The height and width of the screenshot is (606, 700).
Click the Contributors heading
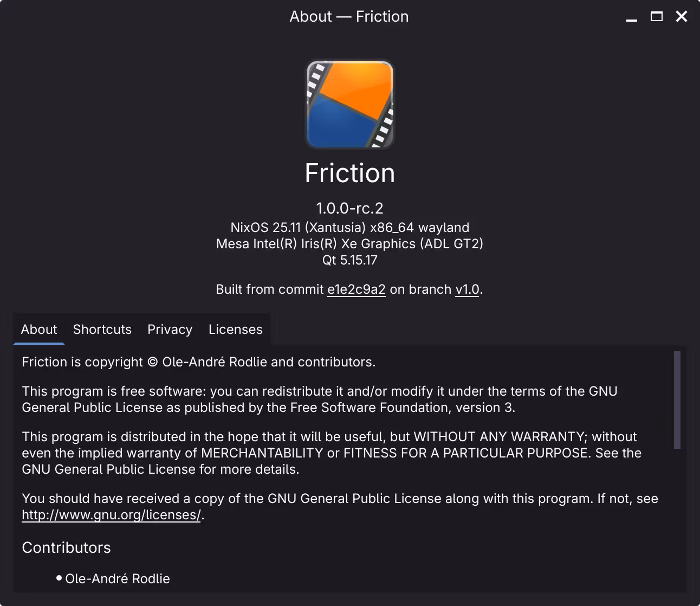(x=66, y=547)
